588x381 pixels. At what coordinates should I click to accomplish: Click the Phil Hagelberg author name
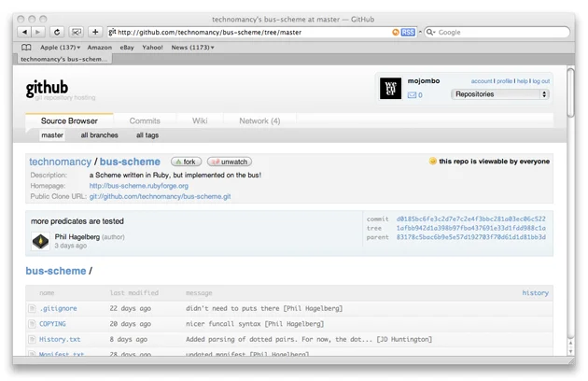(77, 237)
